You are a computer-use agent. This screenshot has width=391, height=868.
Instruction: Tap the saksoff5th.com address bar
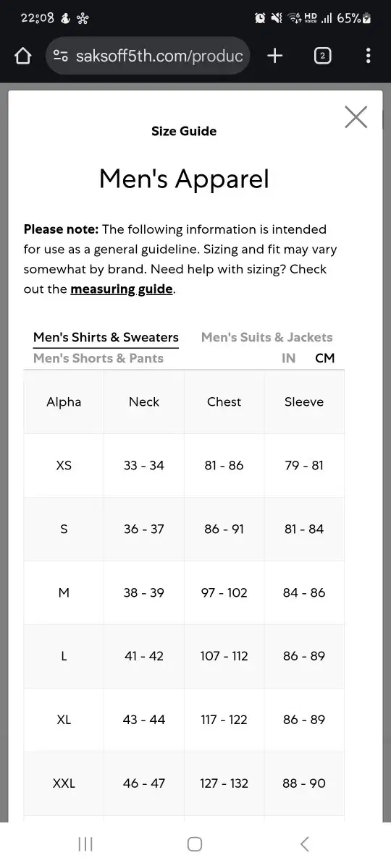point(148,56)
